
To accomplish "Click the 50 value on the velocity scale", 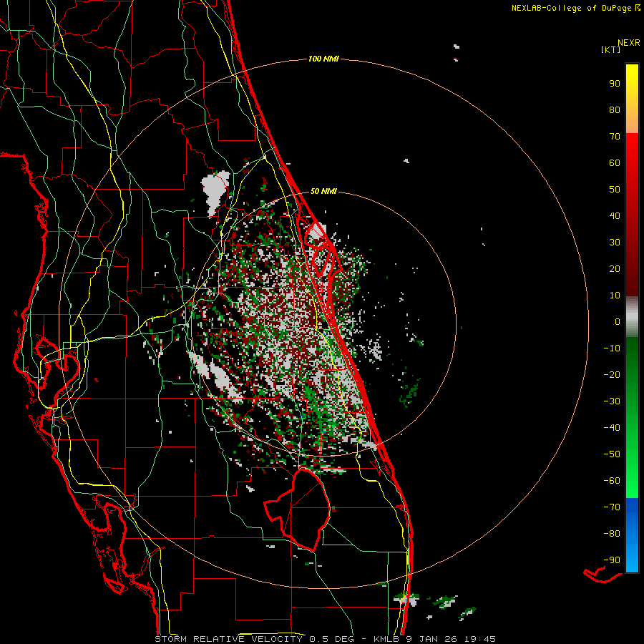I will 615,190.
